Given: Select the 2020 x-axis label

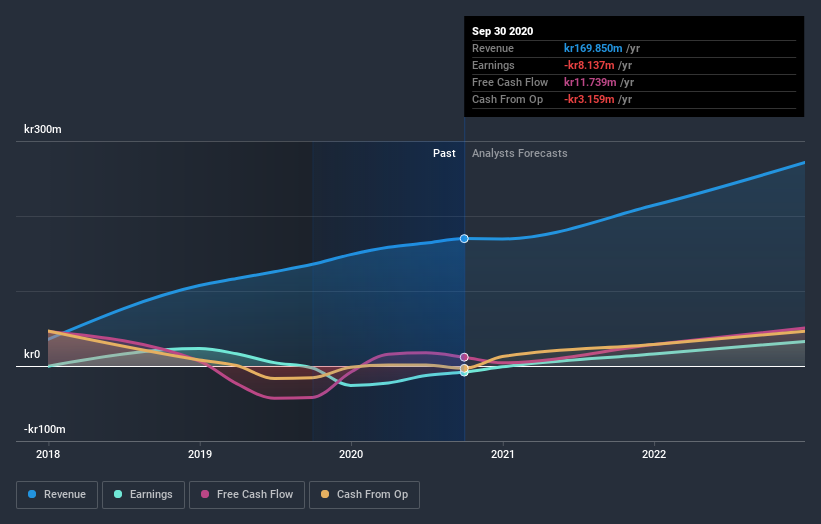Looking at the screenshot, I should [x=351, y=454].
